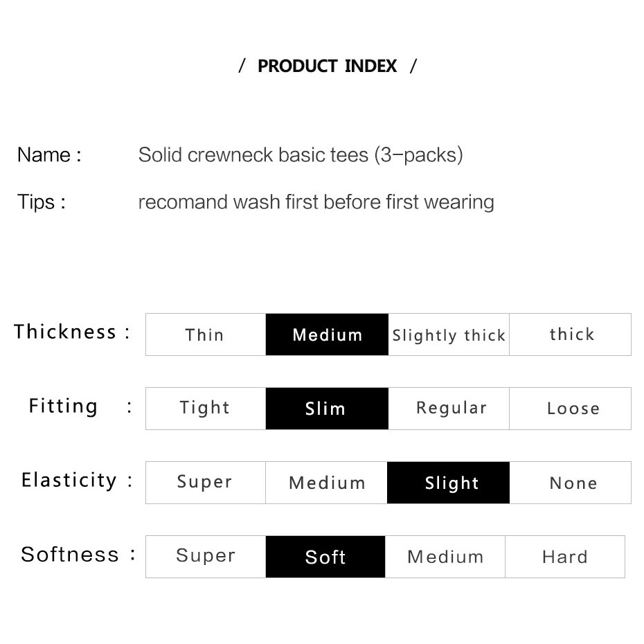Image resolution: width=644 pixels, height=644 pixels.
Task: Pick the thick option in Thickness row
Action: pos(571,335)
